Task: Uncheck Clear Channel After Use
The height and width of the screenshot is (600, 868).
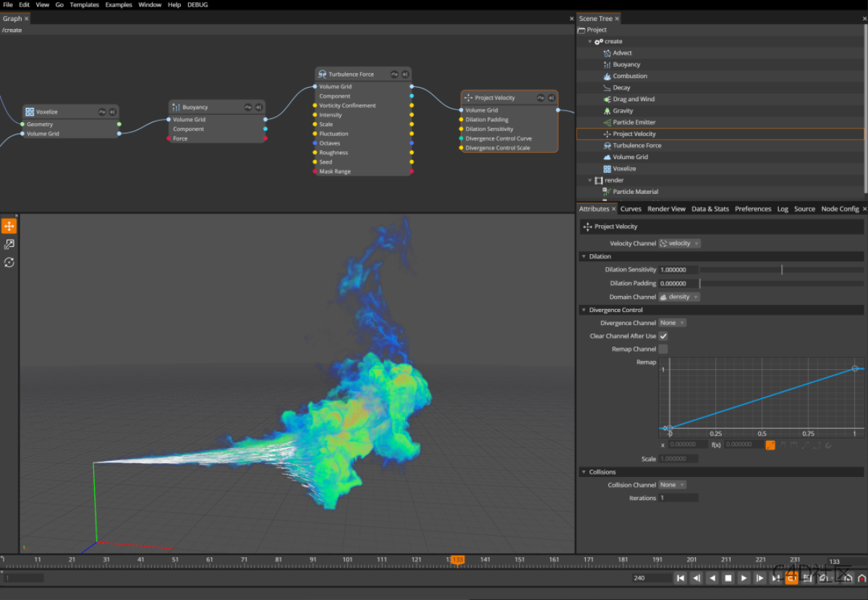Action: click(x=663, y=335)
